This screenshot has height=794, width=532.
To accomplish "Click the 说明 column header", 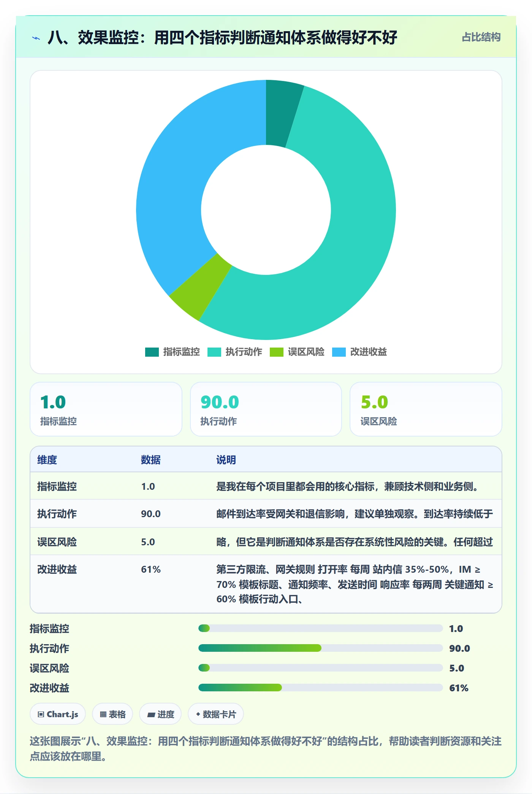I will point(226,460).
